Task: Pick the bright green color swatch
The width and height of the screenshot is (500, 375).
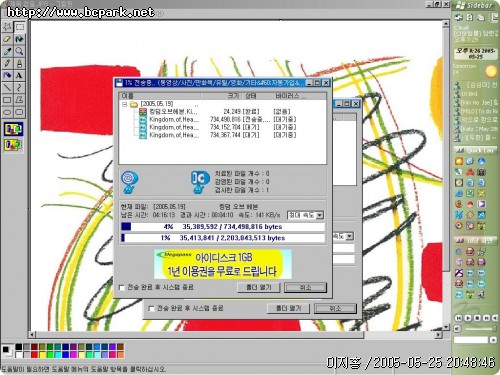Action: coord(50,355)
